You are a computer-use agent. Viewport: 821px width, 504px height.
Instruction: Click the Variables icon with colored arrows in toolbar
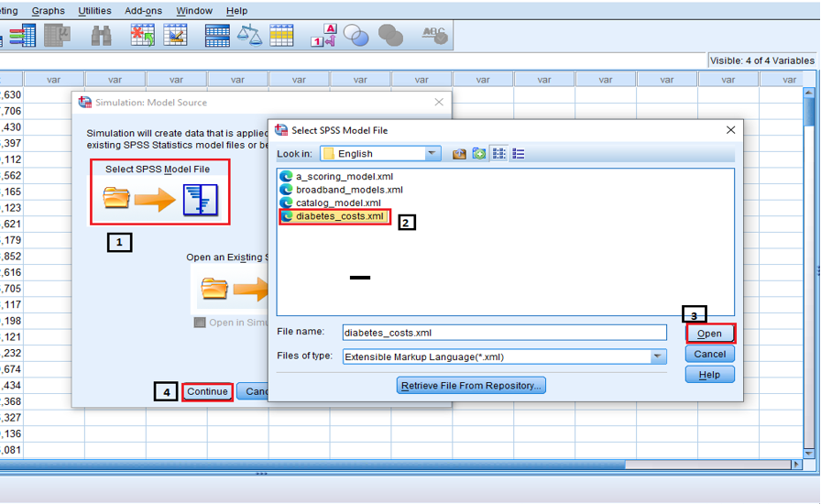pyautogui.click(x=24, y=36)
